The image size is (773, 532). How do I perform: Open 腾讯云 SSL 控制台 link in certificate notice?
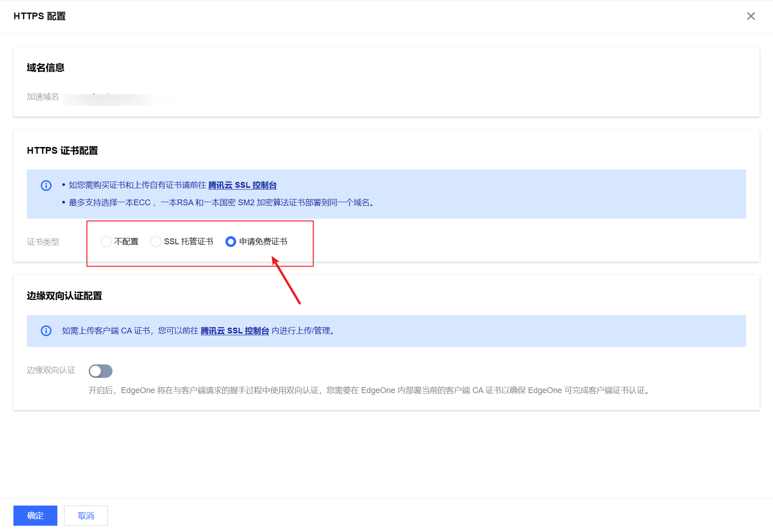click(242, 185)
